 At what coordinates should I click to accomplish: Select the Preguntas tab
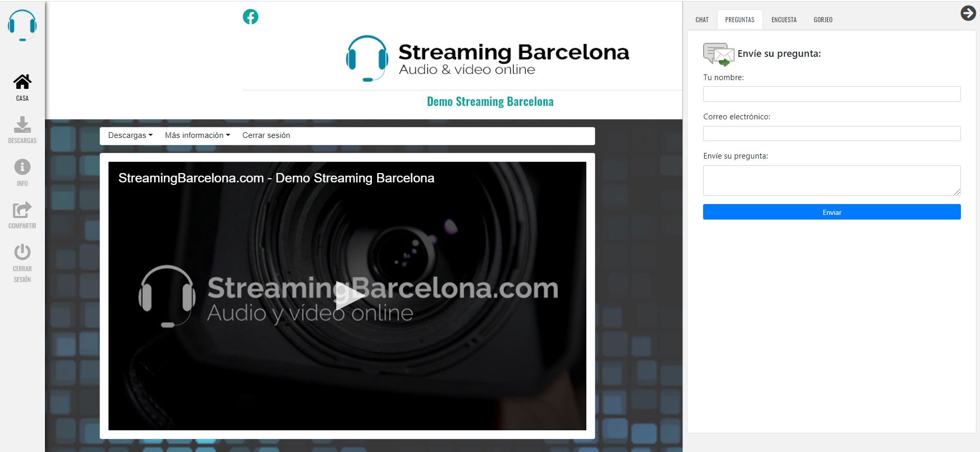tap(739, 20)
